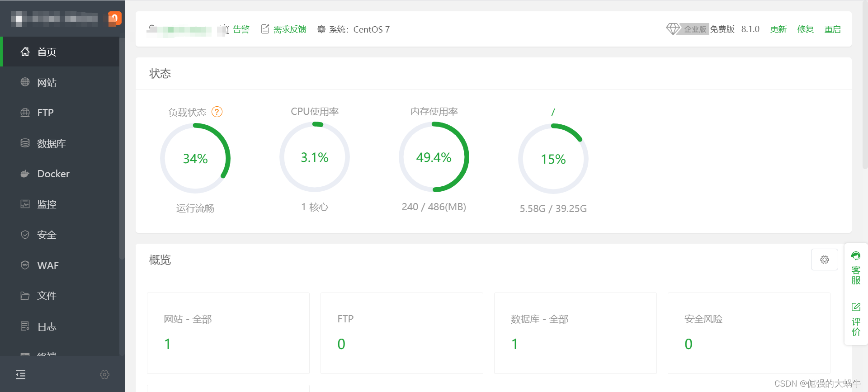868x392 pixels.
Task: Click the 修复 repair link
Action: coord(806,29)
